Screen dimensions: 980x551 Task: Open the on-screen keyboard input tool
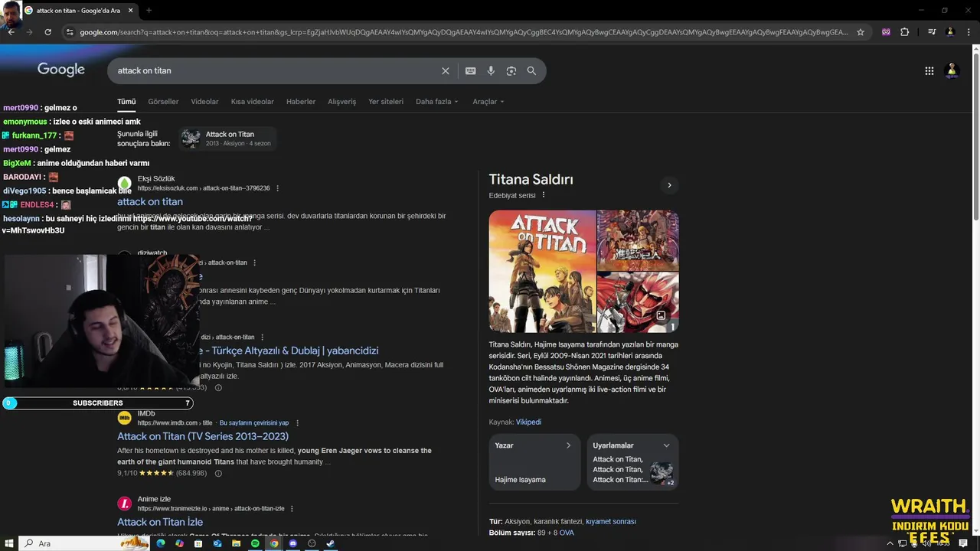(x=470, y=70)
